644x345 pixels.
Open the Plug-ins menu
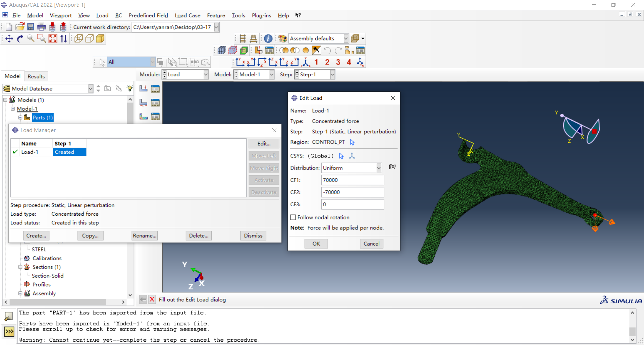pos(261,15)
